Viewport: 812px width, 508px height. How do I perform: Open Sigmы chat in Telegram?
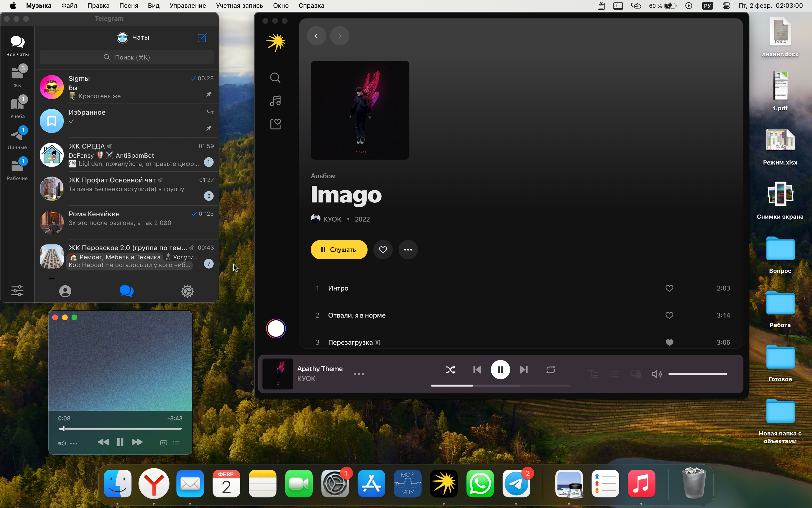coord(127,87)
